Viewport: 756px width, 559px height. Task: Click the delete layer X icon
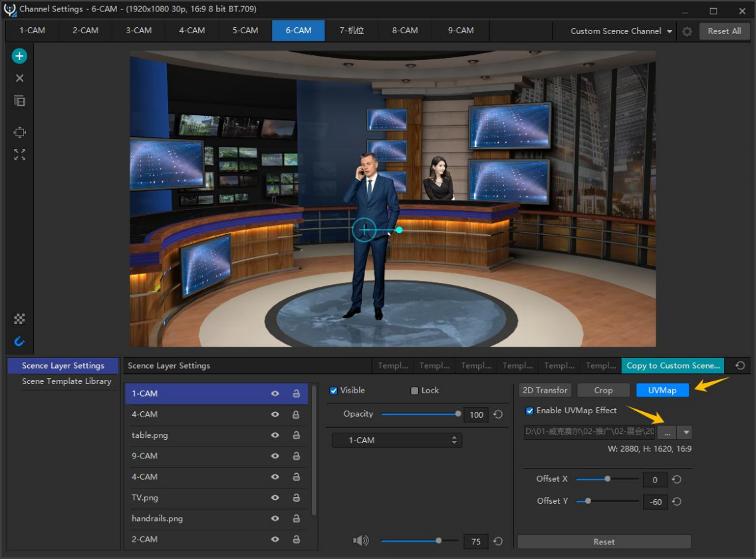(x=19, y=79)
